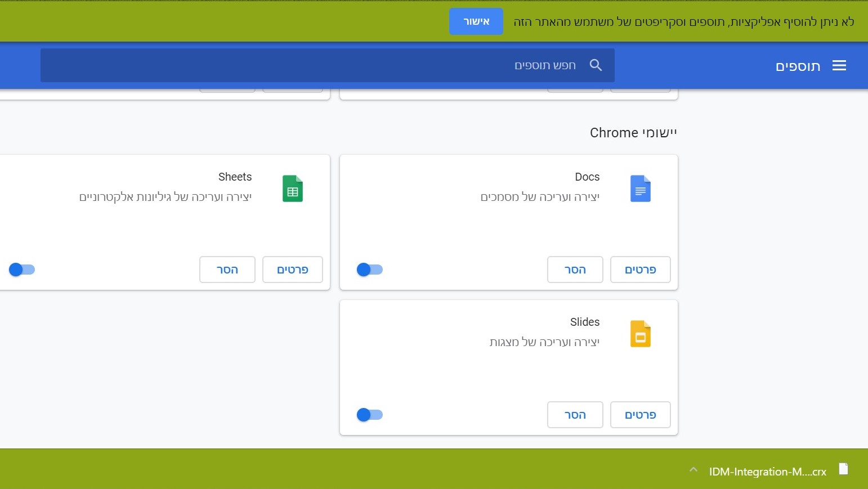This screenshot has height=489, width=868.
Task: Click the warning message about adding extensions
Action: click(684, 22)
